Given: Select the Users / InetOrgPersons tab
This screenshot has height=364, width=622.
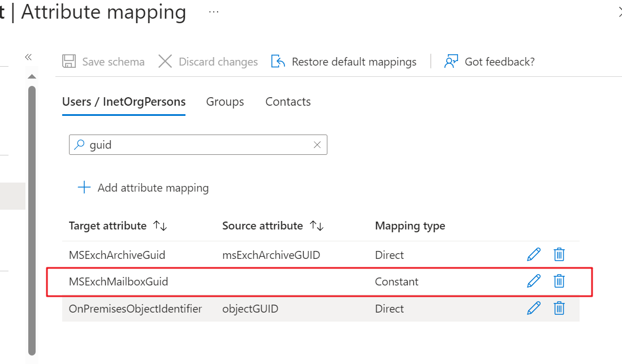Looking at the screenshot, I should pos(123,102).
